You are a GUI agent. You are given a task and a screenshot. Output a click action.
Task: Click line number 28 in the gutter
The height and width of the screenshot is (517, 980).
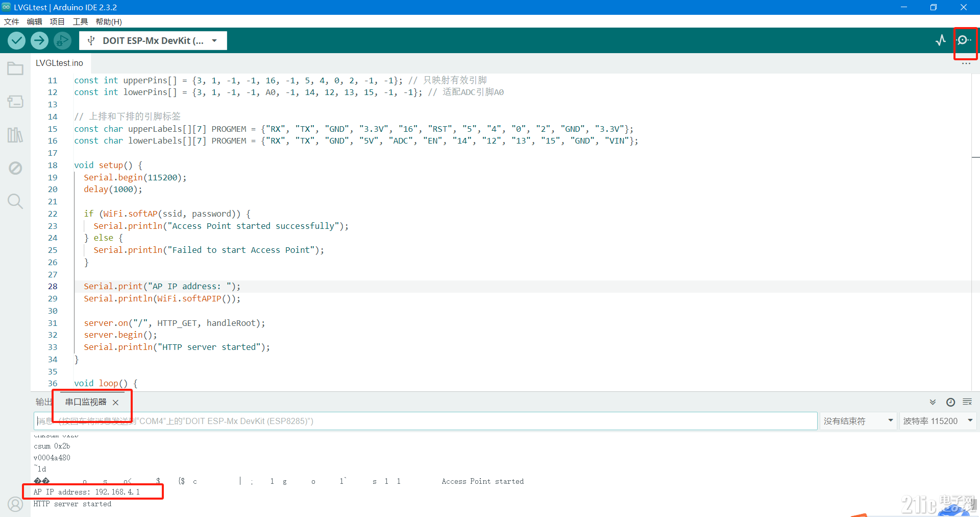coord(53,287)
